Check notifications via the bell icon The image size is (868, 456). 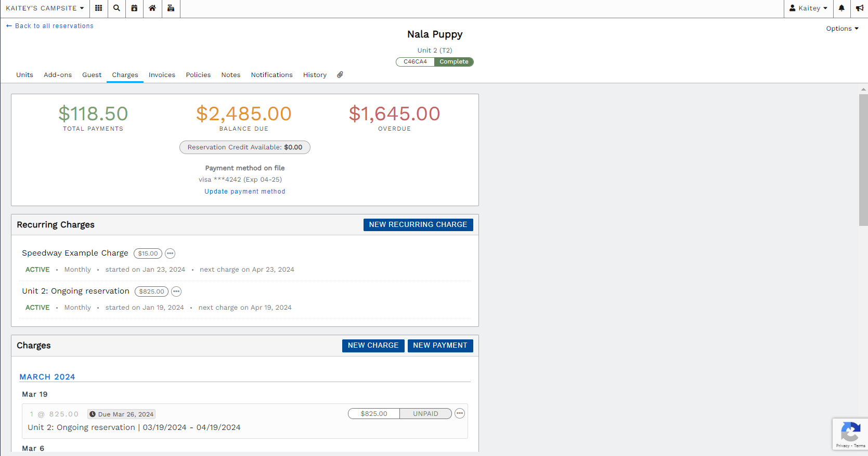[841, 8]
